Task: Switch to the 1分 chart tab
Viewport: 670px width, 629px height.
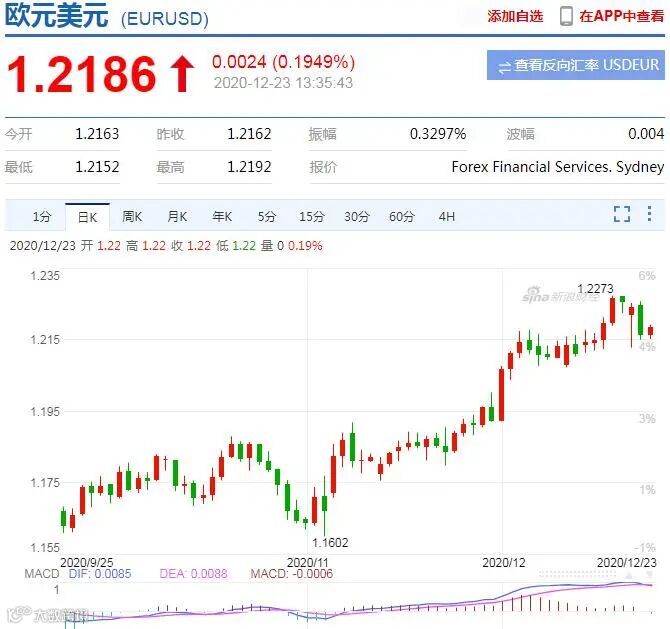Action: pyautogui.click(x=42, y=217)
